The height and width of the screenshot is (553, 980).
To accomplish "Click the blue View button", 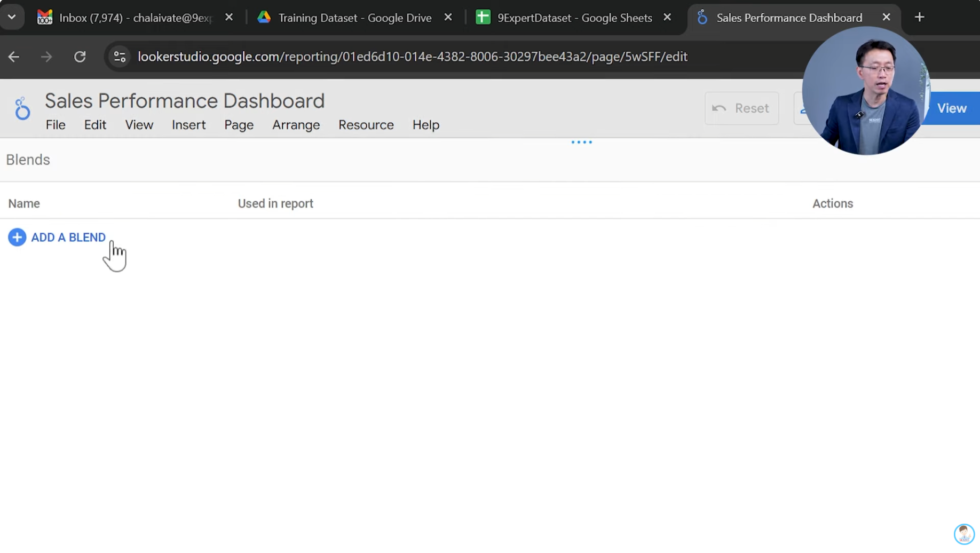I will (952, 108).
